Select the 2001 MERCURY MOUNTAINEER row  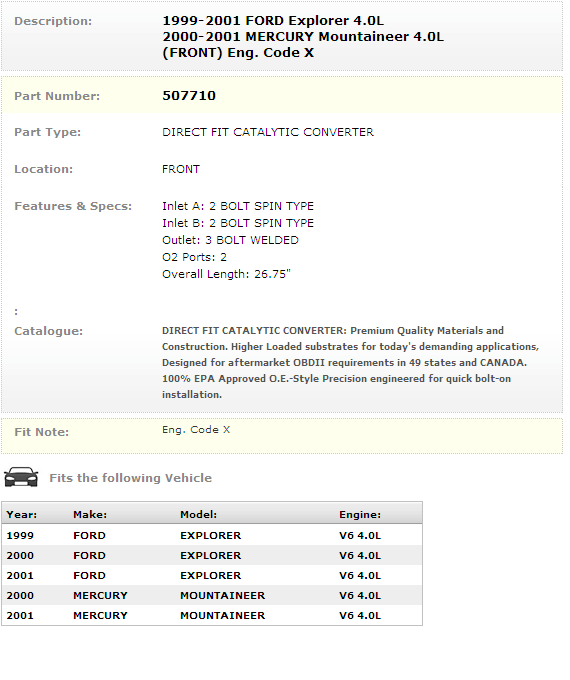coord(212,615)
